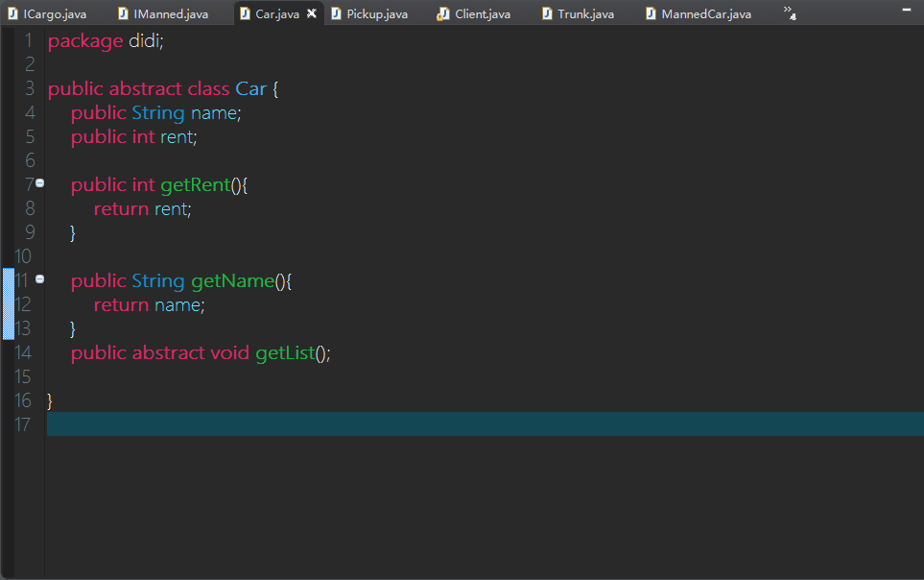Show the hidden editor tabs list
Image resolution: width=924 pixels, height=580 pixels.
(x=790, y=12)
